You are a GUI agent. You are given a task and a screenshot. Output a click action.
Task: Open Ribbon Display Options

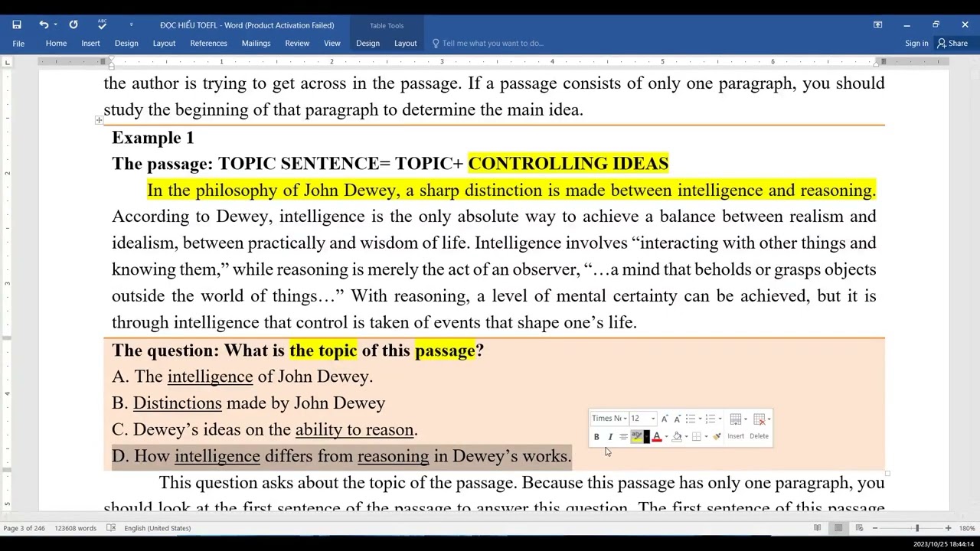click(877, 24)
